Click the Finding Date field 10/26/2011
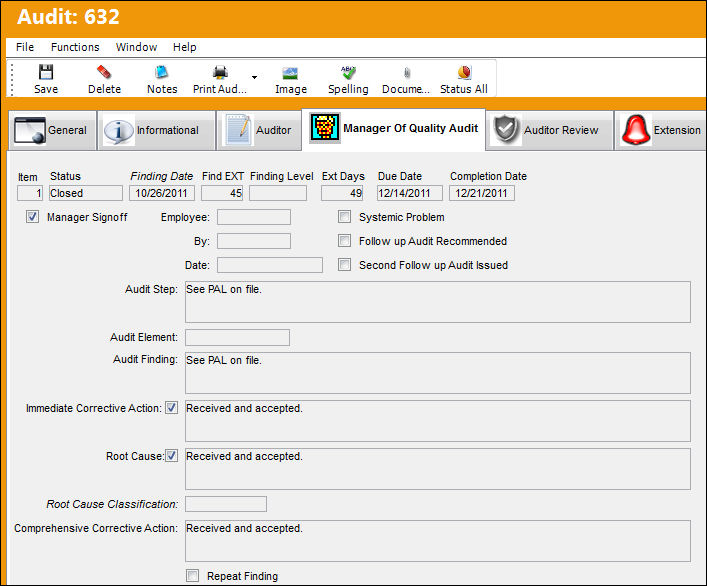 (162, 193)
